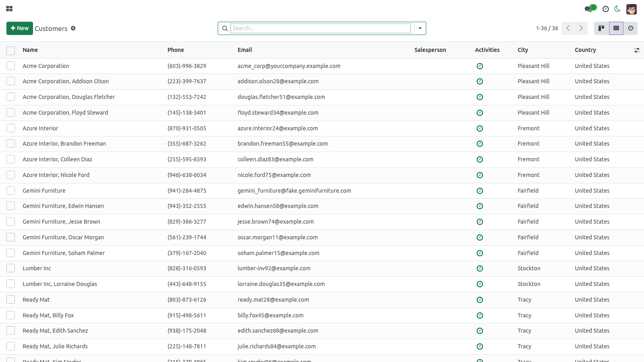Click email oscar.morgan11@example.com
The width and height of the screenshot is (644, 362).
click(x=277, y=237)
